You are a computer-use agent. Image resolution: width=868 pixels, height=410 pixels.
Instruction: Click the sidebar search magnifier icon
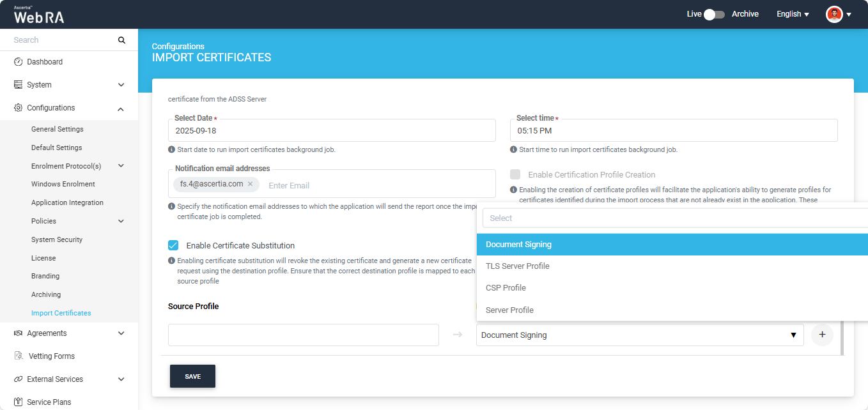121,40
